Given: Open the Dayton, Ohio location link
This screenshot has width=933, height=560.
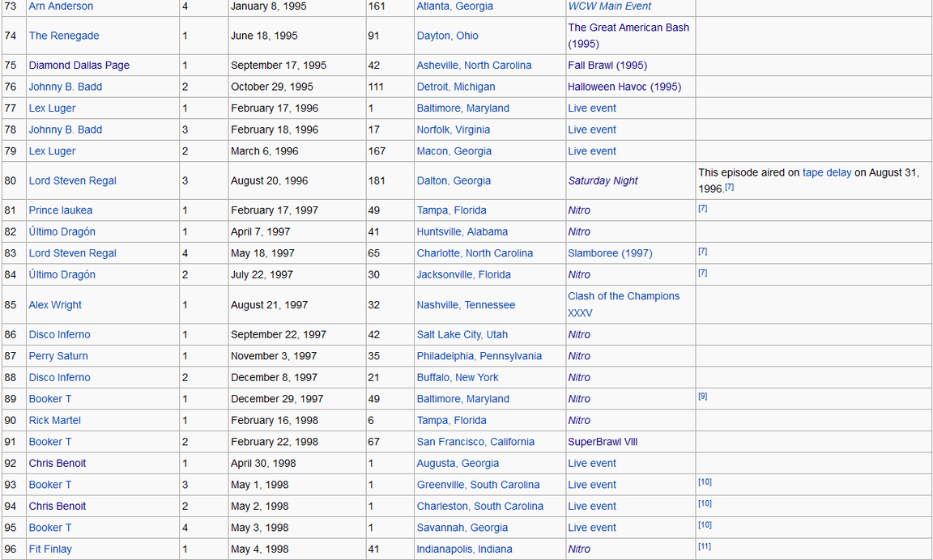Looking at the screenshot, I should tap(447, 36).
